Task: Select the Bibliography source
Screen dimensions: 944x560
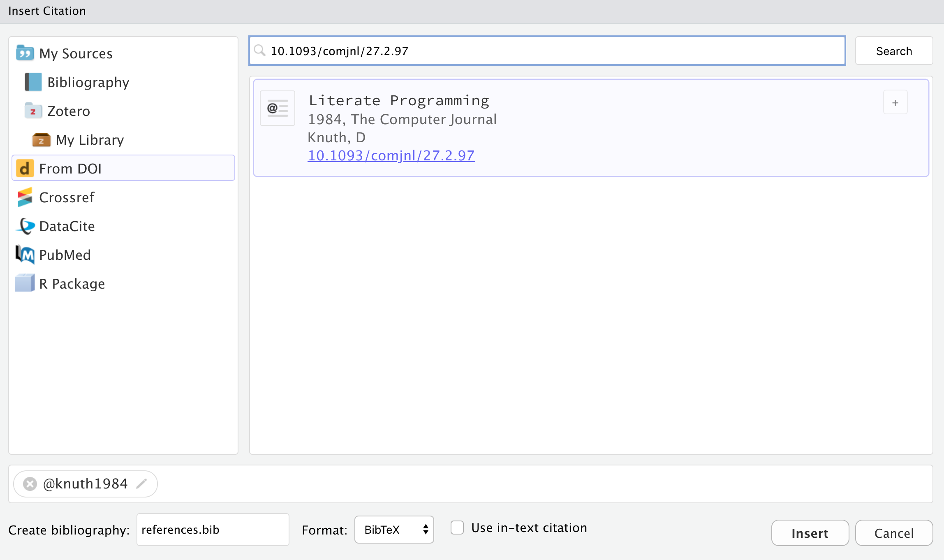Action: 88,82
